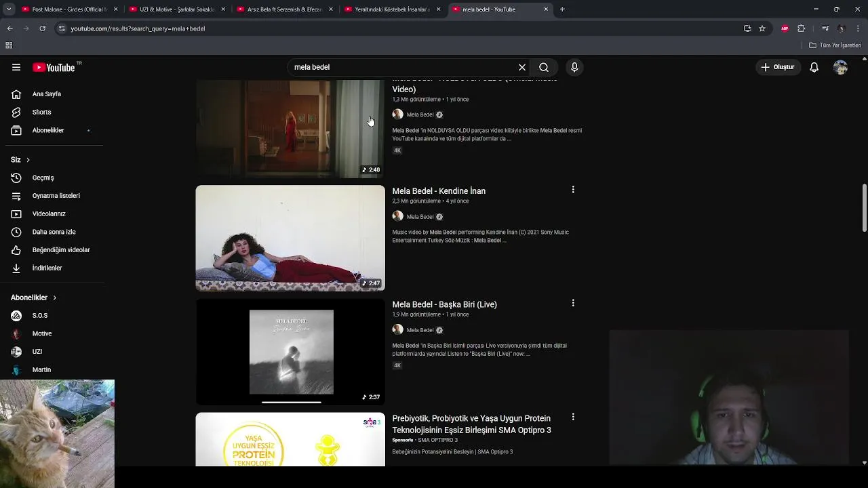Viewport: 868px width, 488px height.
Task: Click the page vertical scrollbar thumb
Action: (x=864, y=208)
